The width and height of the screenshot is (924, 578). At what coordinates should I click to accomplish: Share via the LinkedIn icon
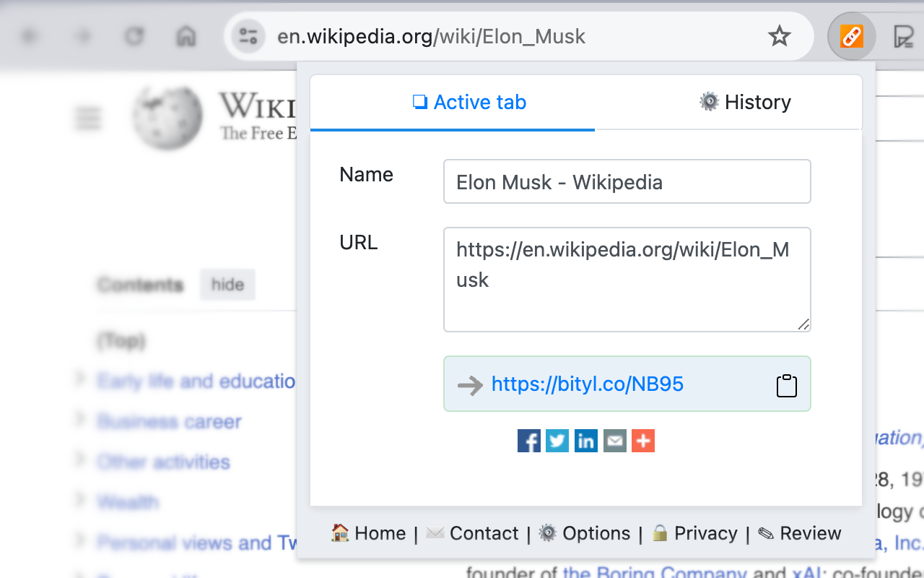pos(586,440)
